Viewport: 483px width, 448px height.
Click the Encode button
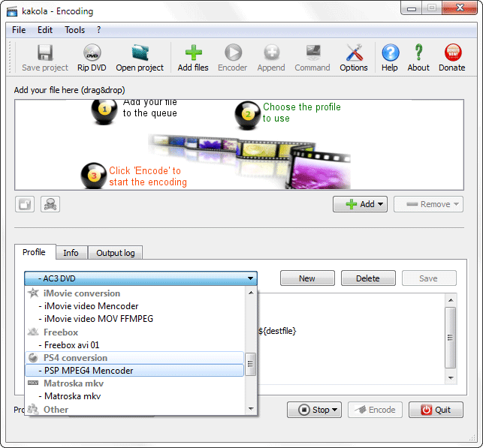(375, 410)
